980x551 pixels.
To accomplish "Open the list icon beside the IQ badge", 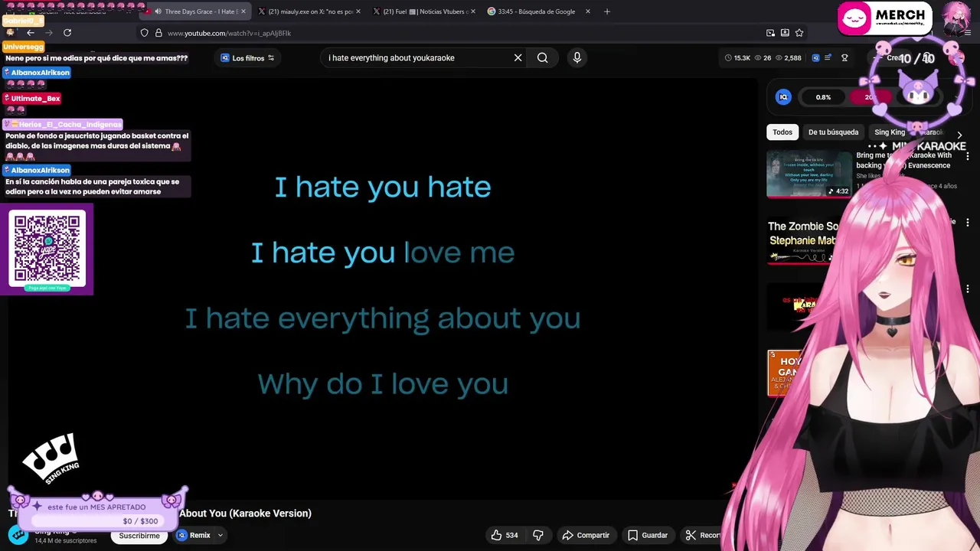I will click(828, 58).
